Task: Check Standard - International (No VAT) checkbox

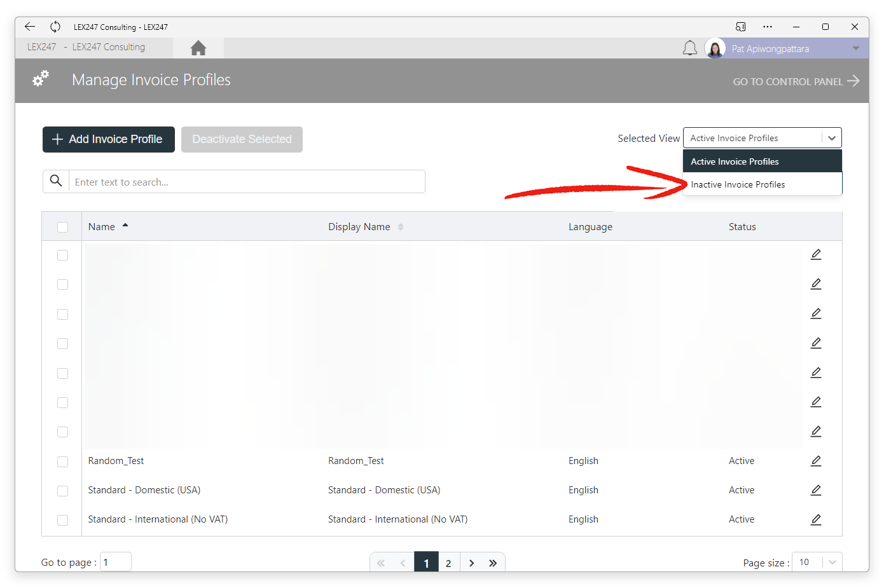Action: pos(62,520)
